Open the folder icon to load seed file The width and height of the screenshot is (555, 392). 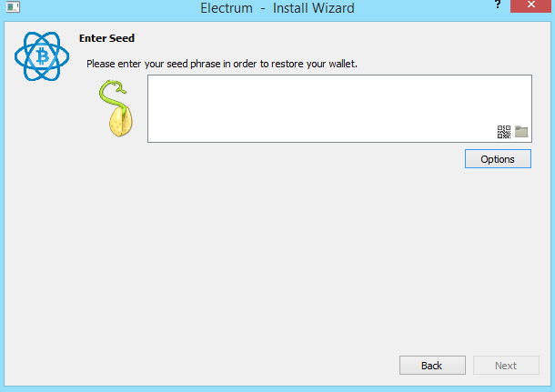521,132
